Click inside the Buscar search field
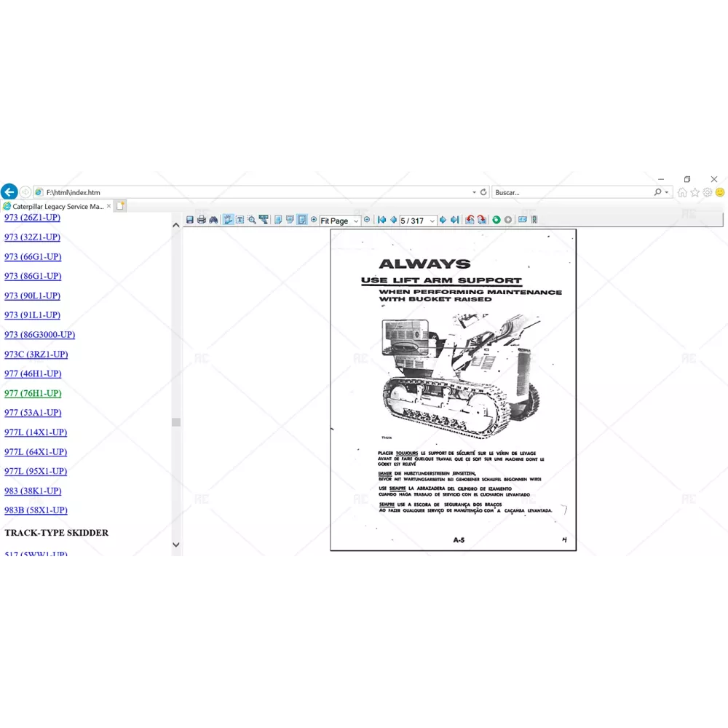The image size is (728, 728). pyautogui.click(x=571, y=192)
